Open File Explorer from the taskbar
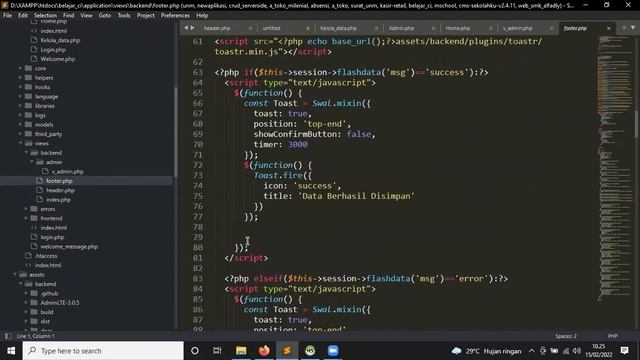640x360 pixels. [241, 351]
